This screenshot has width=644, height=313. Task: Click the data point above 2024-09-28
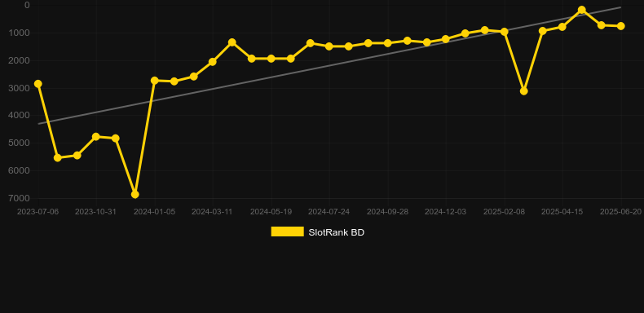387,43
